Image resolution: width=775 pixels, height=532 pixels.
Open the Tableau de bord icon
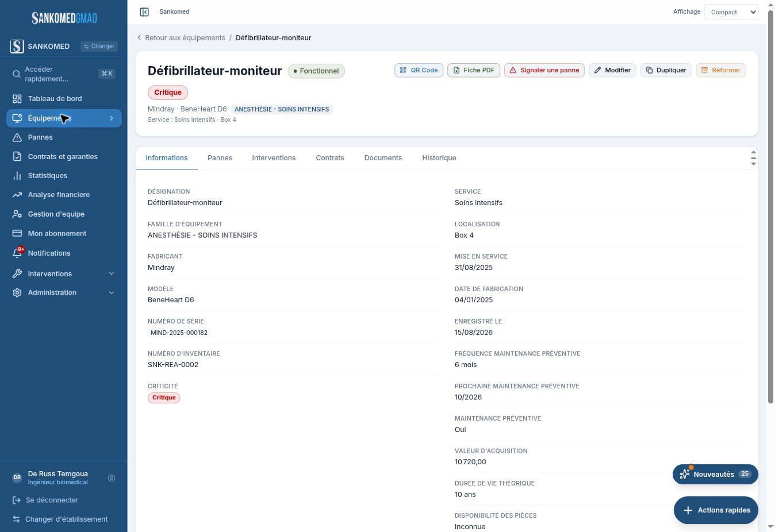17,99
